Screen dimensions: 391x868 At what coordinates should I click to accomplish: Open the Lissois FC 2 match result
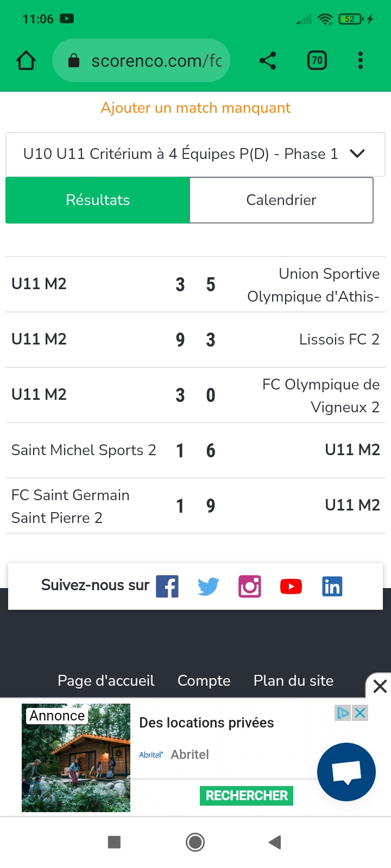pyautogui.click(x=195, y=340)
